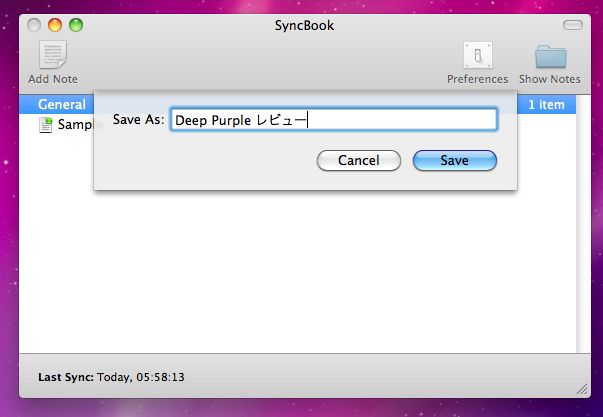This screenshot has width=603, height=417.
Task: Select the Sample note document icon
Action: 45,125
